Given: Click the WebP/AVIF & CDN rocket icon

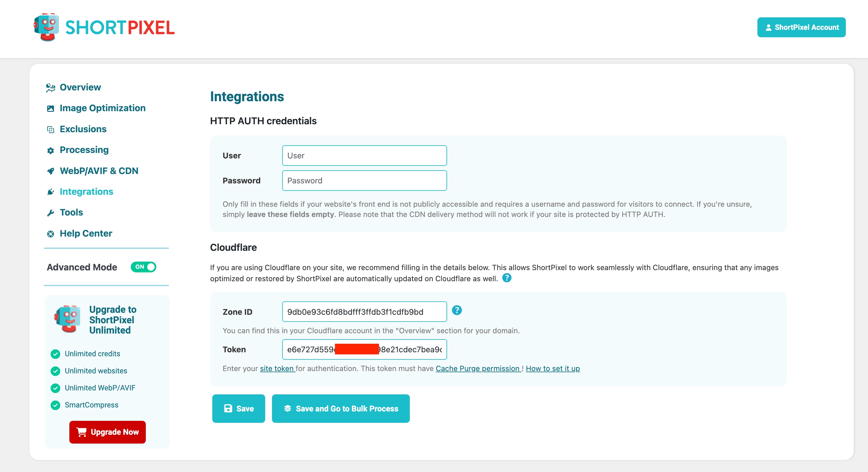Looking at the screenshot, I should [x=51, y=171].
